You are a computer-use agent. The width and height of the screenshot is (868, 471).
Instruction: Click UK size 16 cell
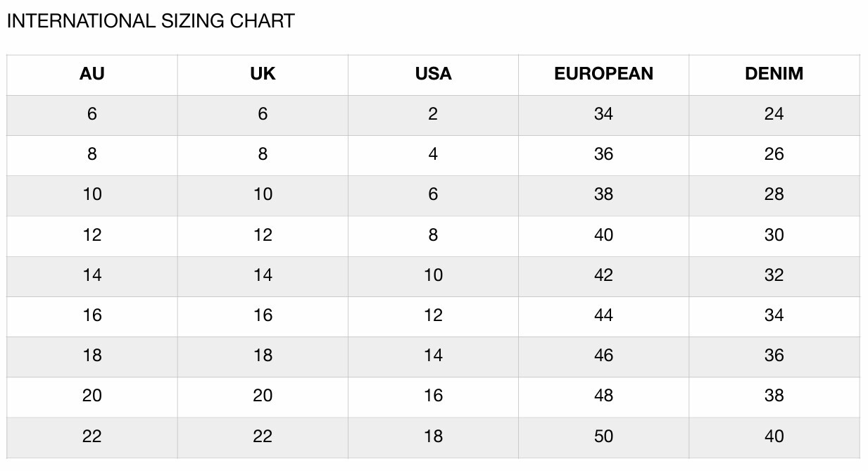pyautogui.click(x=263, y=315)
